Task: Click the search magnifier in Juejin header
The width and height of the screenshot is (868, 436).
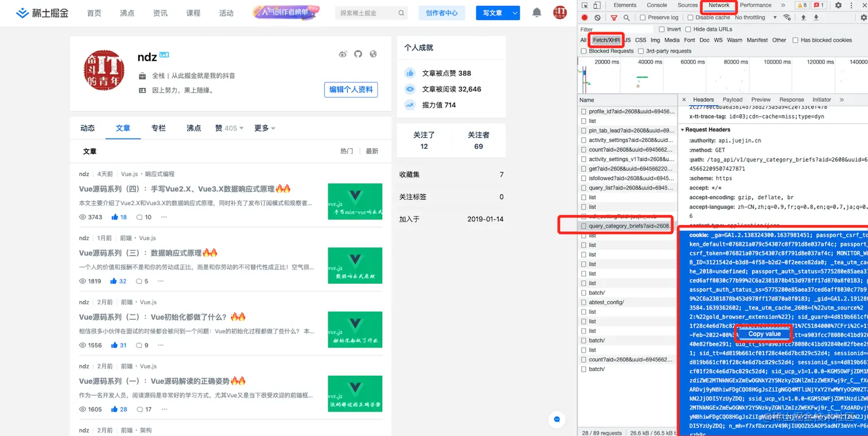Action: (401, 13)
